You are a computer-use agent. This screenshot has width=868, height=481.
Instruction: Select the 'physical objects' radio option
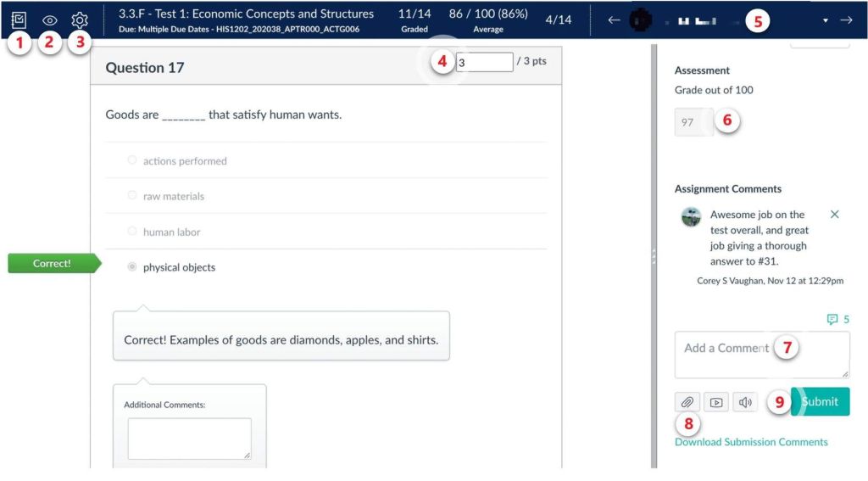(131, 266)
